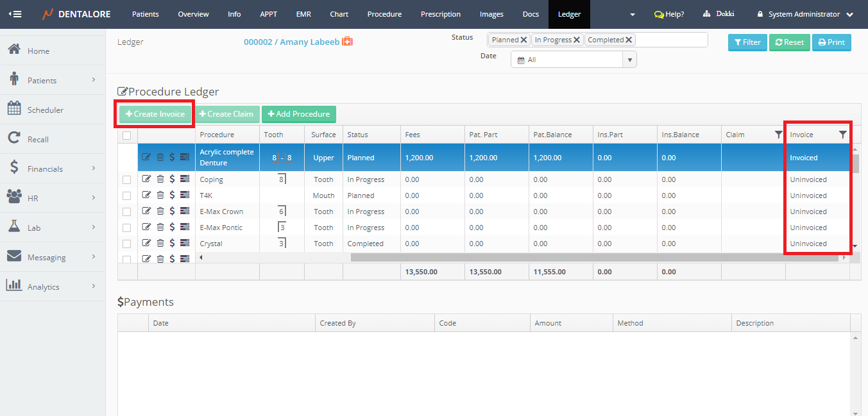Collapse sidebar using the hamburger menu icon
The image size is (868, 416).
pos(13,14)
